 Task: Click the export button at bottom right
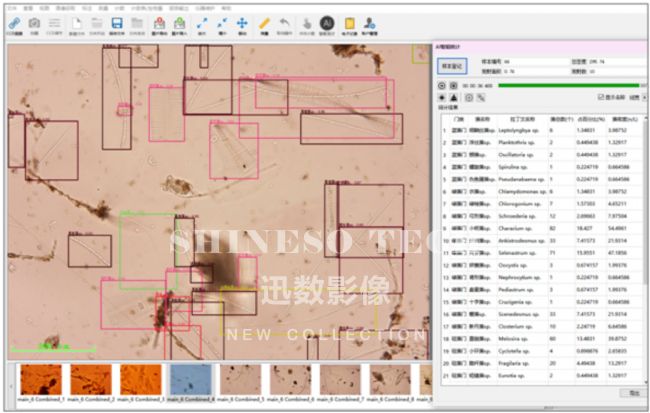(x=630, y=394)
